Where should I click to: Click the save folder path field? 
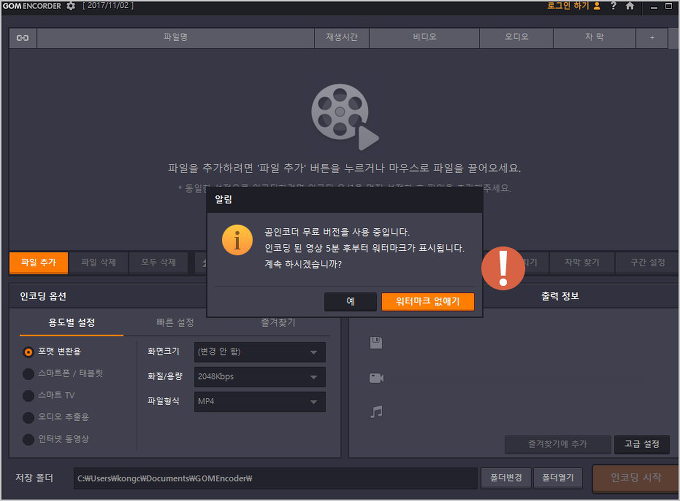click(275, 478)
